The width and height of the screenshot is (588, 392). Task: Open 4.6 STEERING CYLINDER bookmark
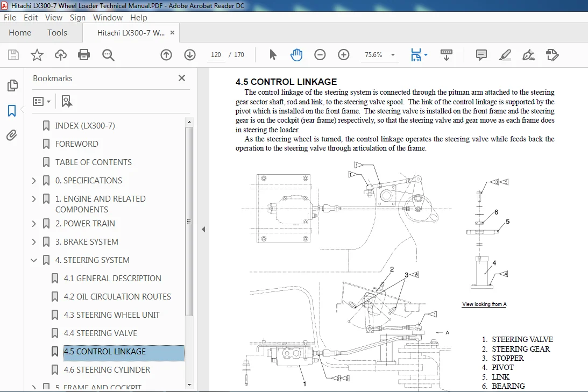(x=107, y=370)
